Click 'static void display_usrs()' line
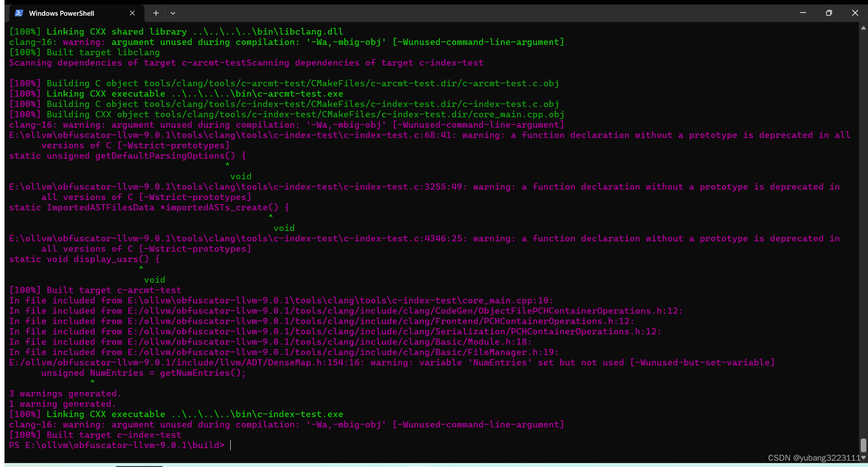This screenshot has width=868, height=467. [x=85, y=259]
